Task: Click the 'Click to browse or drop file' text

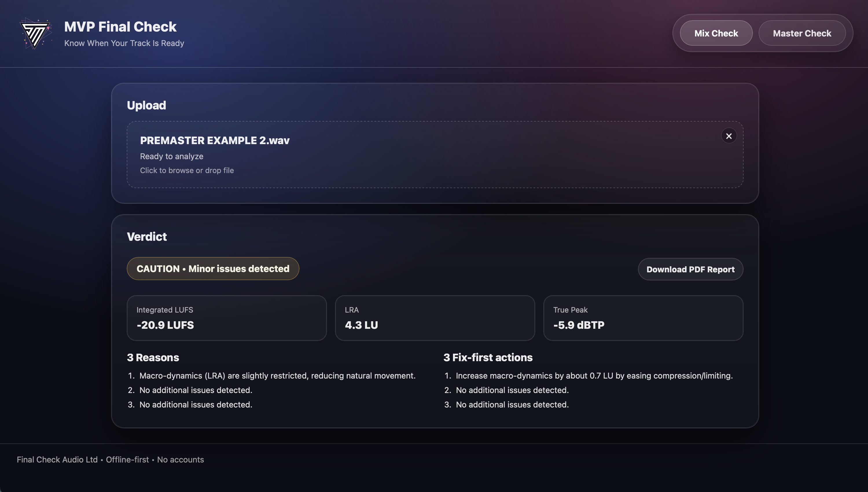Action: point(187,170)
